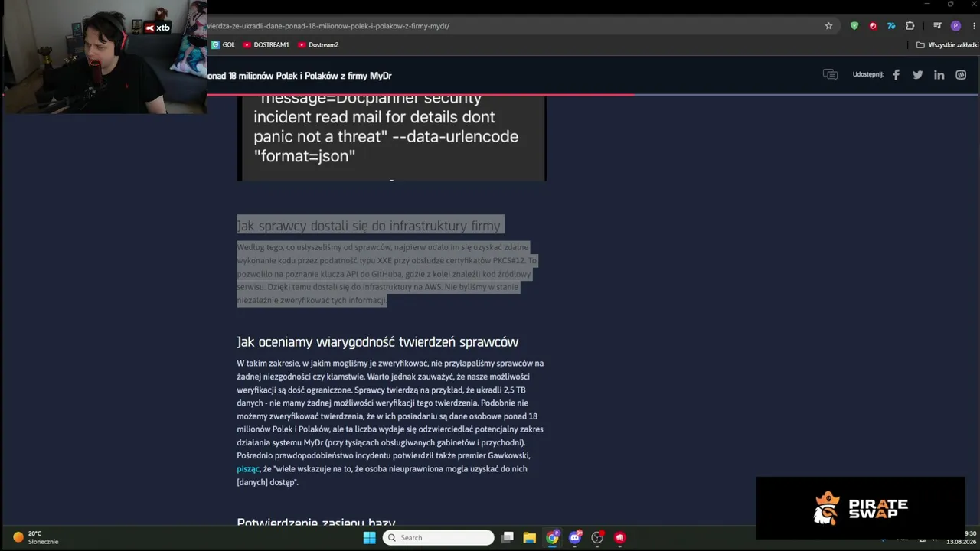Image resolution: width=980 pixels, height=551 pixels.
Task: Open Discord from the taskbar
Action: click(575, 537)
